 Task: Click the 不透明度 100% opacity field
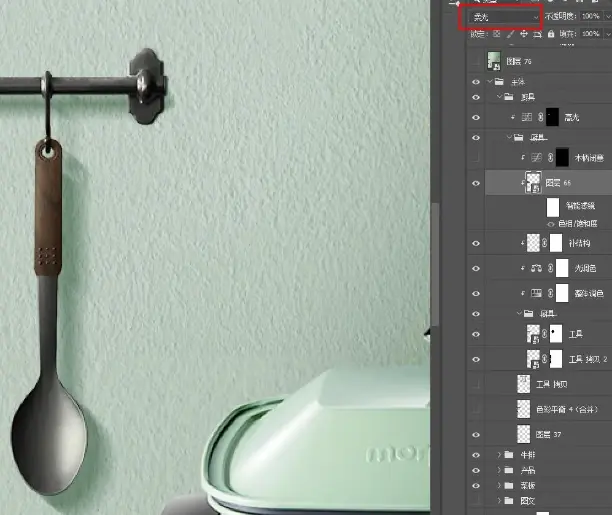[591, 16]
